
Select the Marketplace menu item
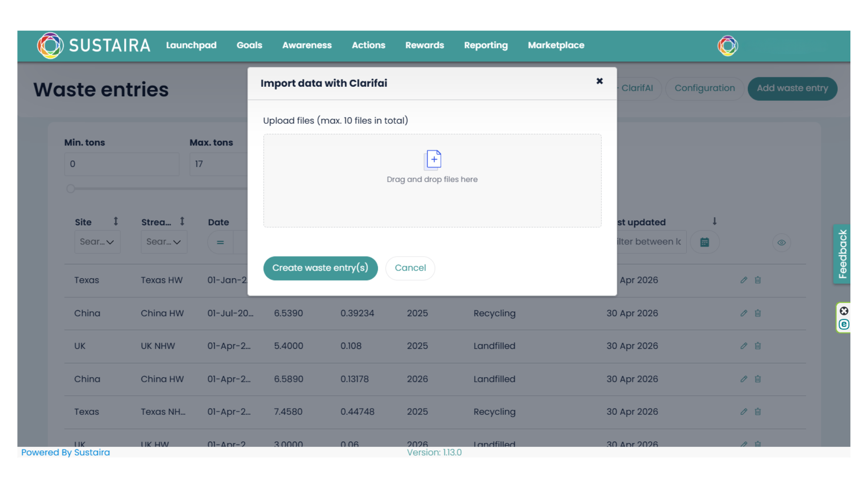pos(556,45)
